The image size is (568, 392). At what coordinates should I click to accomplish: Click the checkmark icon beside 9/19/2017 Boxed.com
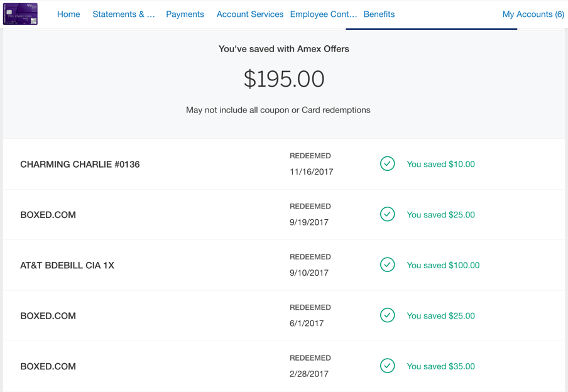(x=387, y=214)
